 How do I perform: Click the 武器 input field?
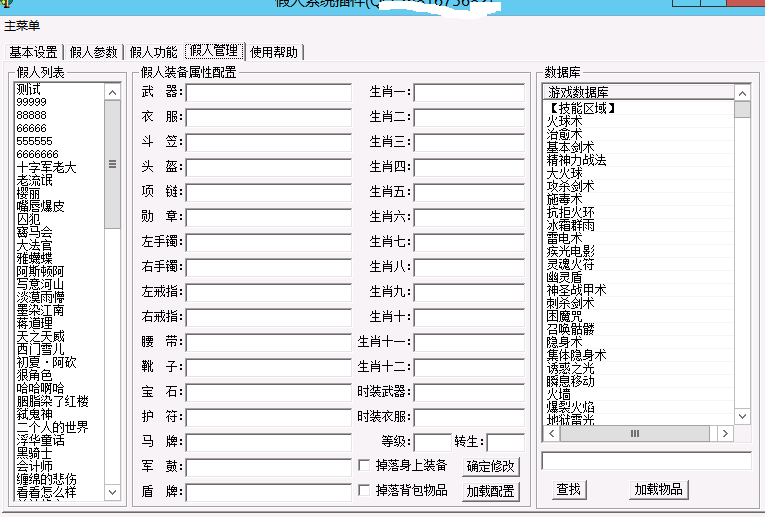pos(268,93)
